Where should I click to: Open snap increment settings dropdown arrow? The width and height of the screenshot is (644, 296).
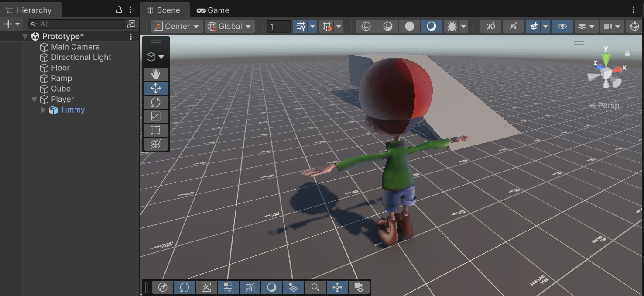(x=339, y=26)
